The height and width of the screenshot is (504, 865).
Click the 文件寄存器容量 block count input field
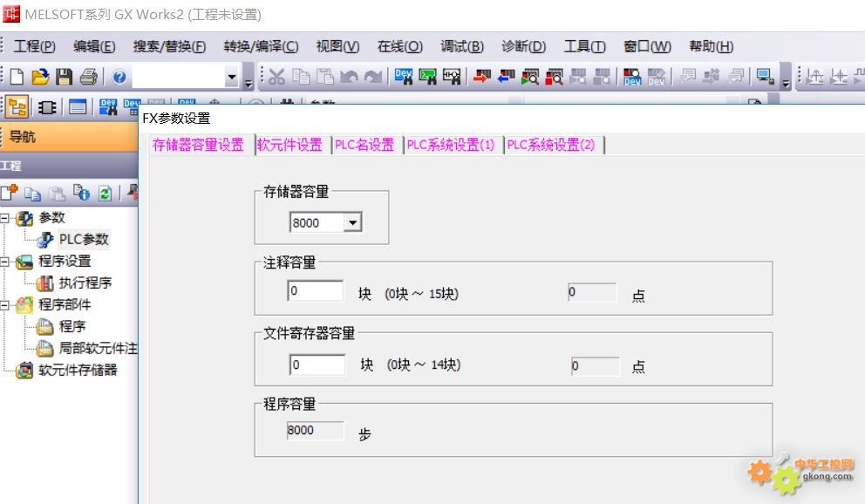[317, 364]
